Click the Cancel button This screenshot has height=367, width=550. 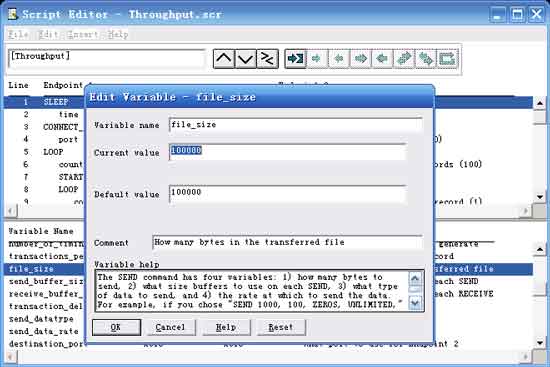(170, 327)
